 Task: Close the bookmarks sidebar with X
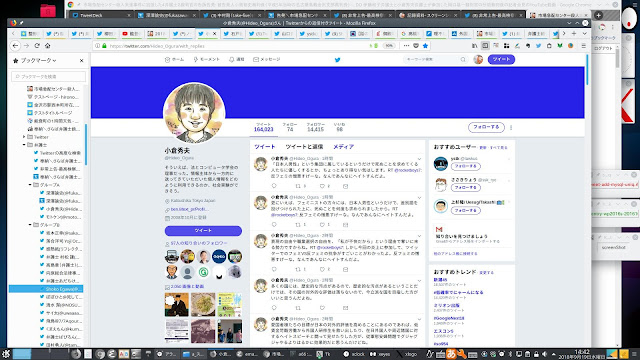tap(82, 60)
